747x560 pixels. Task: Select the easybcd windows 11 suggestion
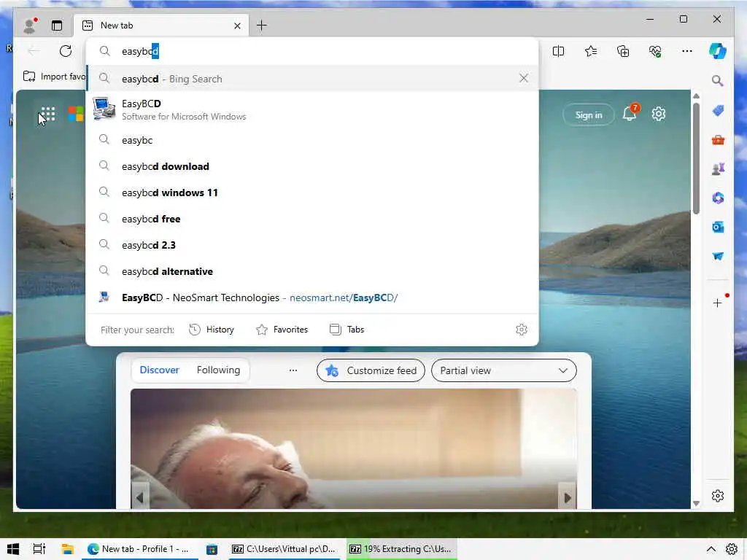point(313,192)
